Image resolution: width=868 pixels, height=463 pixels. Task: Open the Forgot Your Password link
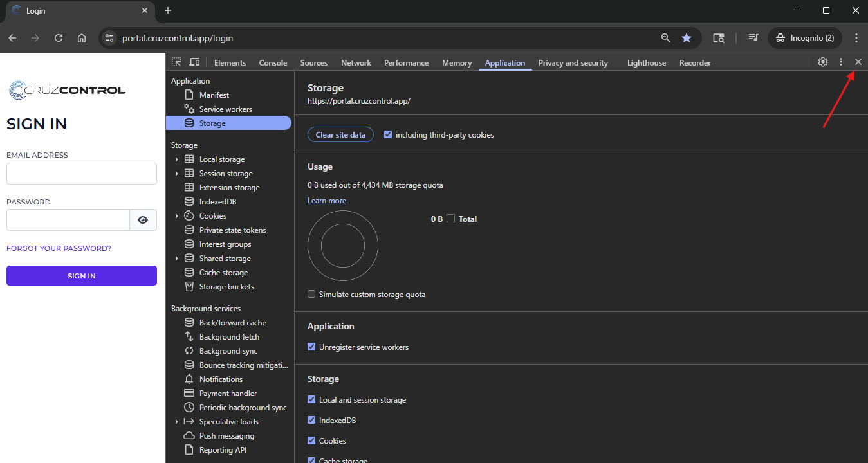59,248
